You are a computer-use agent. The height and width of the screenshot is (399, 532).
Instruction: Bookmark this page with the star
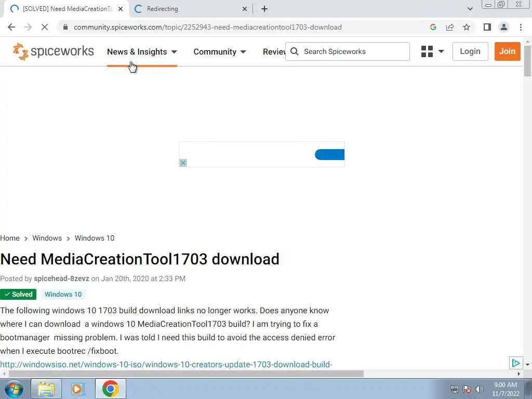pos(467,27)
